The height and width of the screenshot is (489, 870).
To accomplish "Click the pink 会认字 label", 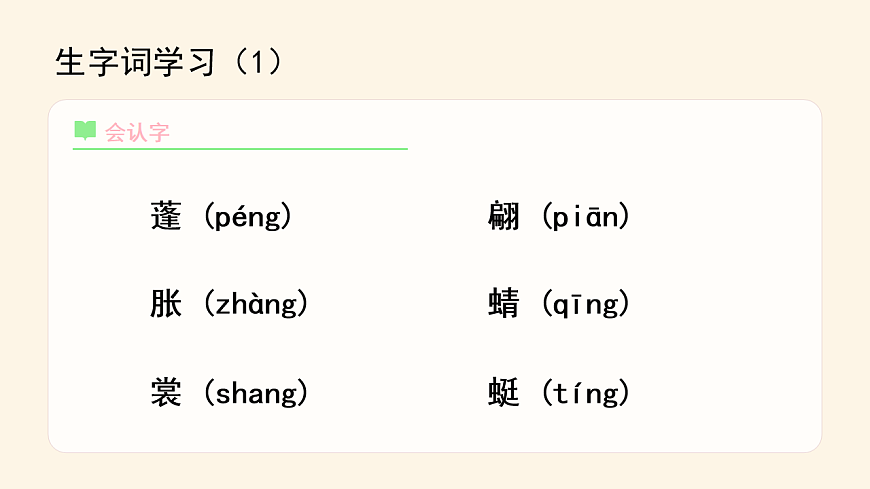I will [137, 133].
